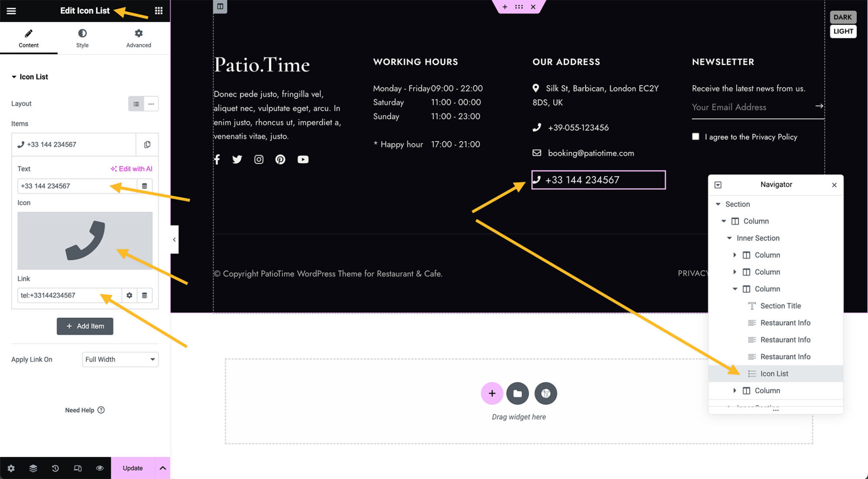
Task: Duplicate the +33 144 234567 item
Action: pyautogui.click(x=146, y=144)
